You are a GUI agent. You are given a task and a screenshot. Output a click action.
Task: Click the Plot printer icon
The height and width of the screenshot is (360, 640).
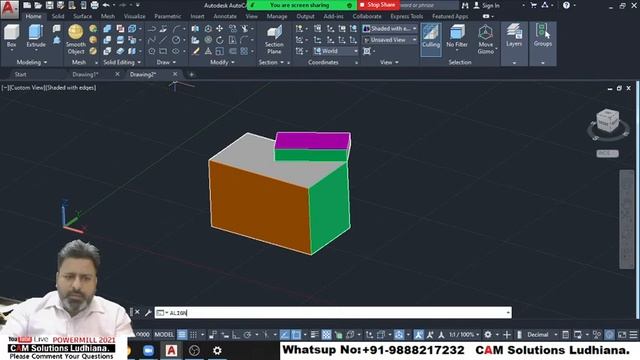tap(94, 5)
